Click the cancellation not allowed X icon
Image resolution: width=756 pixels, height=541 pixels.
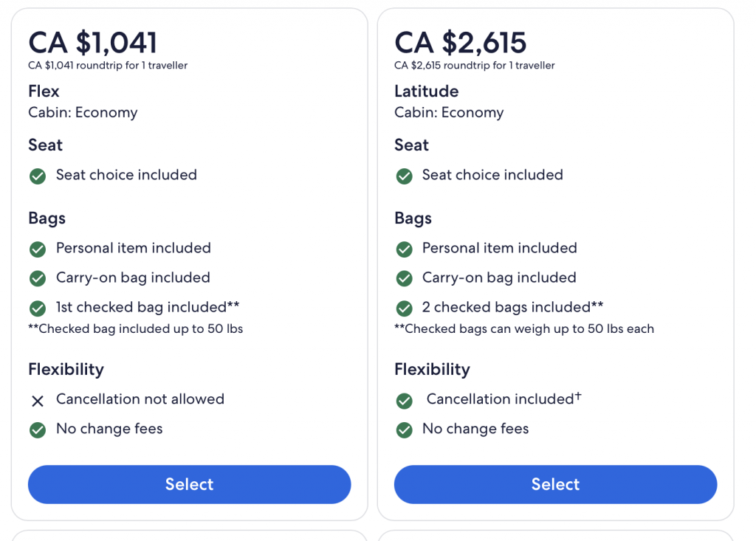coord(38,401)
